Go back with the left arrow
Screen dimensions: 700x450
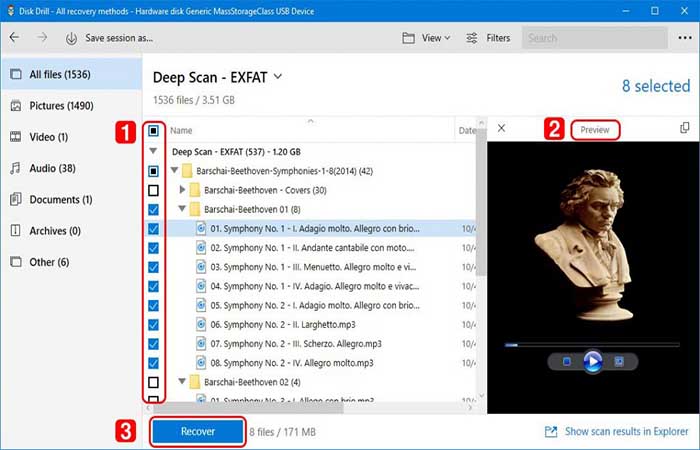pos(14,38)
